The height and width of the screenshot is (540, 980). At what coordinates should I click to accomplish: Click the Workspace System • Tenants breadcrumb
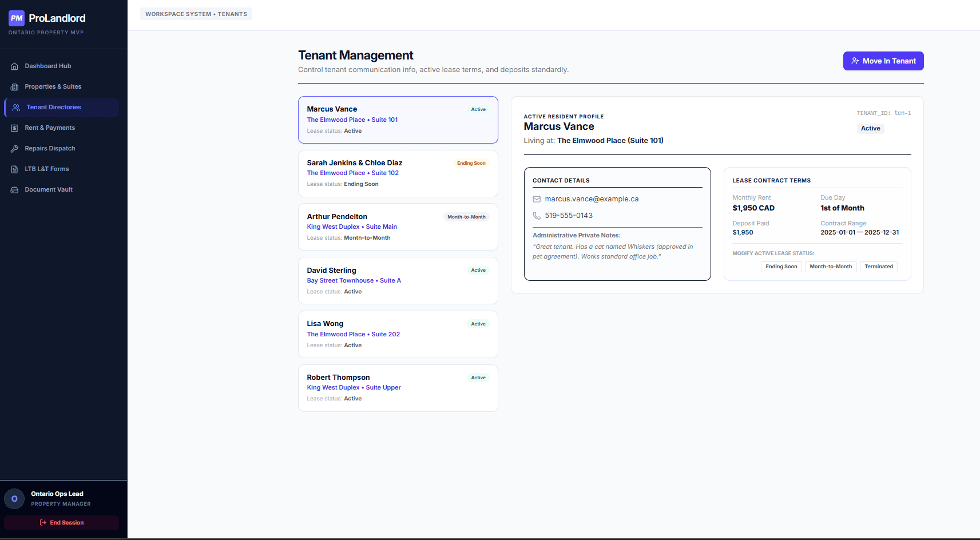pos(196,14)
